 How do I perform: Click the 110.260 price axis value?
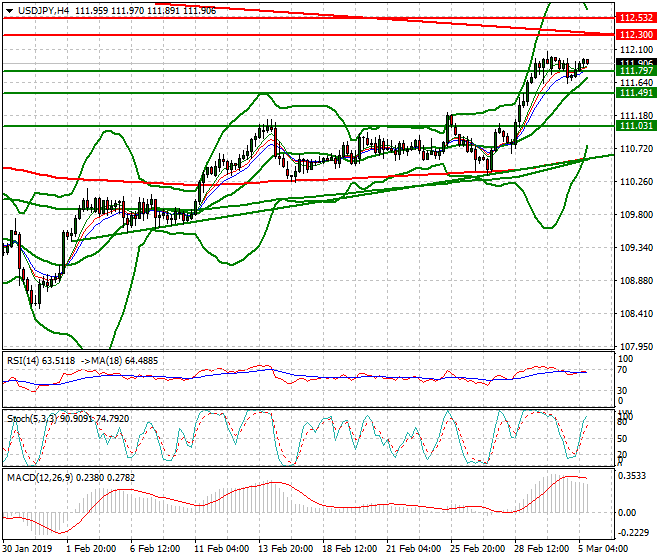click(x=636, y=181)
